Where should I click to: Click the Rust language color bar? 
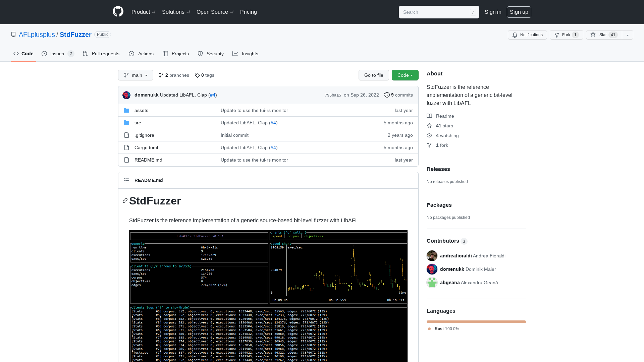(476, 322)
